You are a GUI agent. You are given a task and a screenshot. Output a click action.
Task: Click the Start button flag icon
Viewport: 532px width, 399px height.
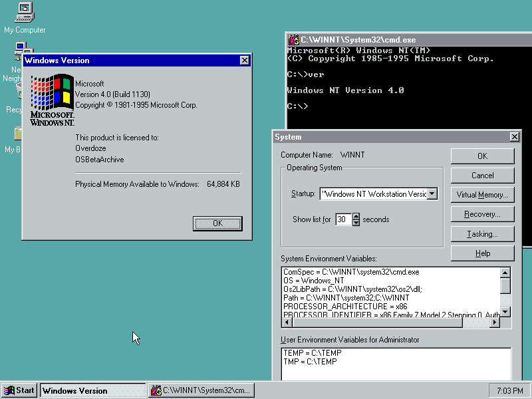point(9,390)
